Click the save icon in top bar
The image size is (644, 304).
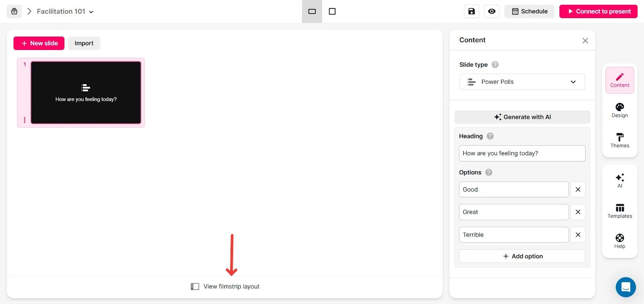coord(471,11)
